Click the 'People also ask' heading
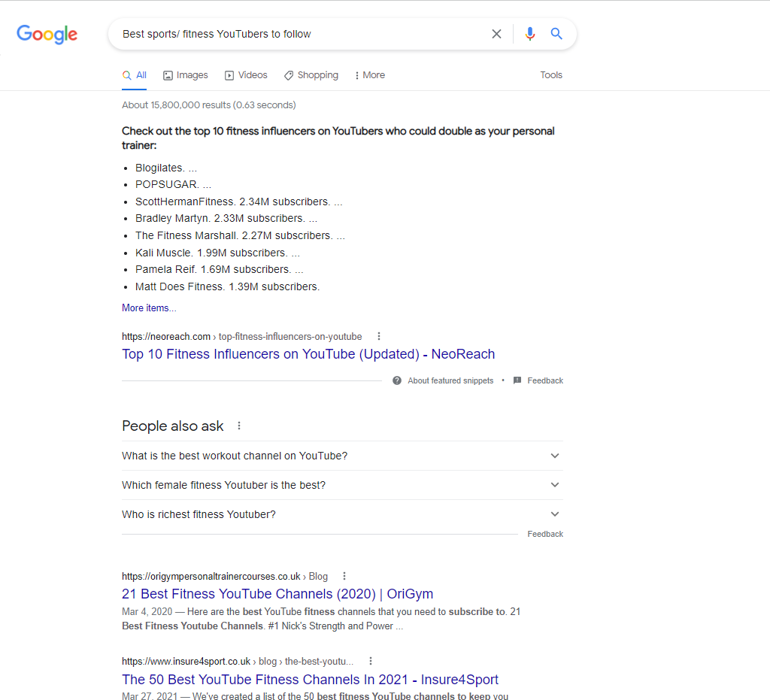Image resolution: width=770 pixels, height=700 pixels. pyautogui.click(x=172, y=426)
